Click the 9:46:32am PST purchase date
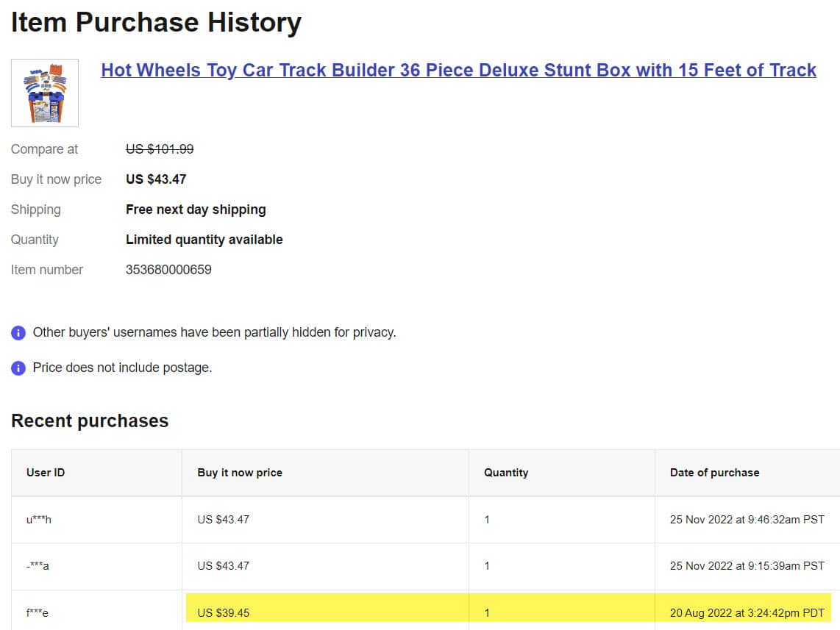The height and width of the screenshot is (630, 840). click(747, 520)
